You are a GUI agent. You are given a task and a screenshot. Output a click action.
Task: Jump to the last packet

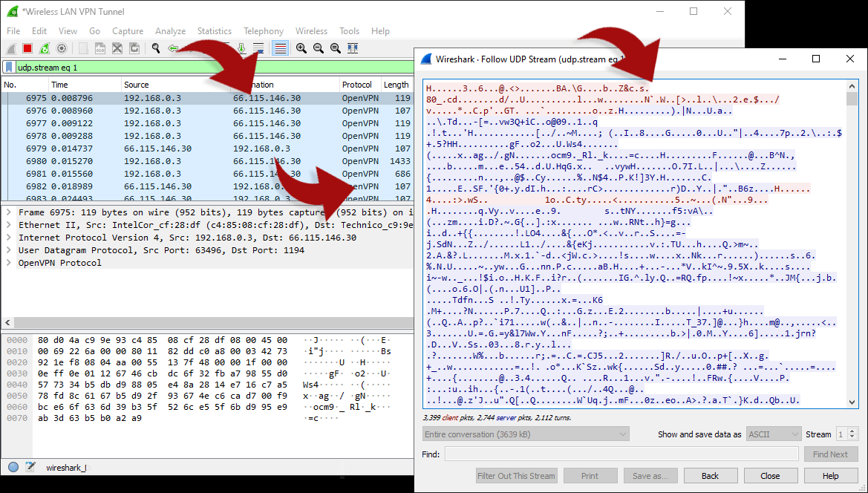[x=241, y=49]
